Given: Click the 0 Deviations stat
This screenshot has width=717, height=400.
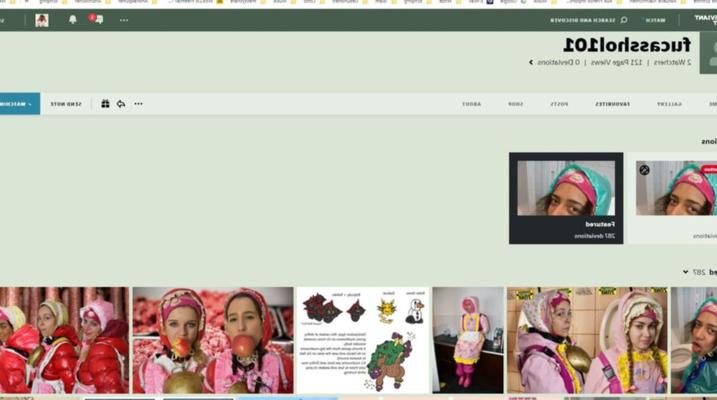Looking at the screenshot, I should [558, 62].
